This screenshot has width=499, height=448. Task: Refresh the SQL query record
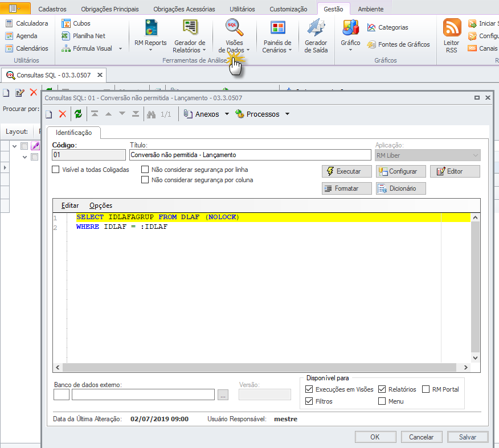tap(78, 114)
